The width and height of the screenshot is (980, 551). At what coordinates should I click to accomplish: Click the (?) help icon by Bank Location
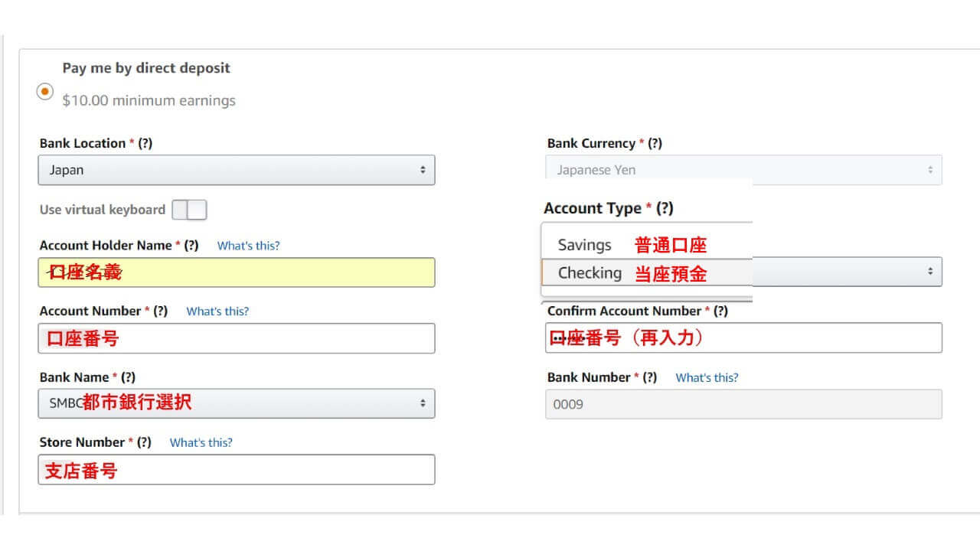pos(145,143)
